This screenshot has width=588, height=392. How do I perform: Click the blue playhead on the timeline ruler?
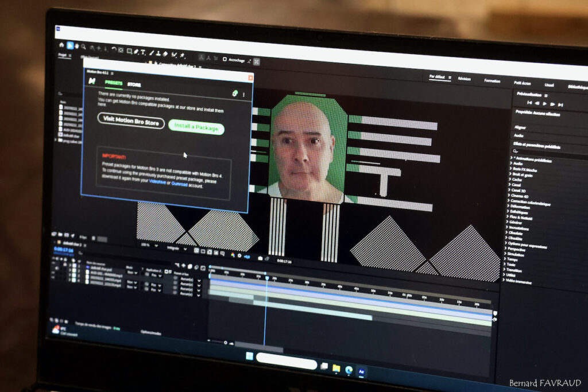(x=267, y=278)
